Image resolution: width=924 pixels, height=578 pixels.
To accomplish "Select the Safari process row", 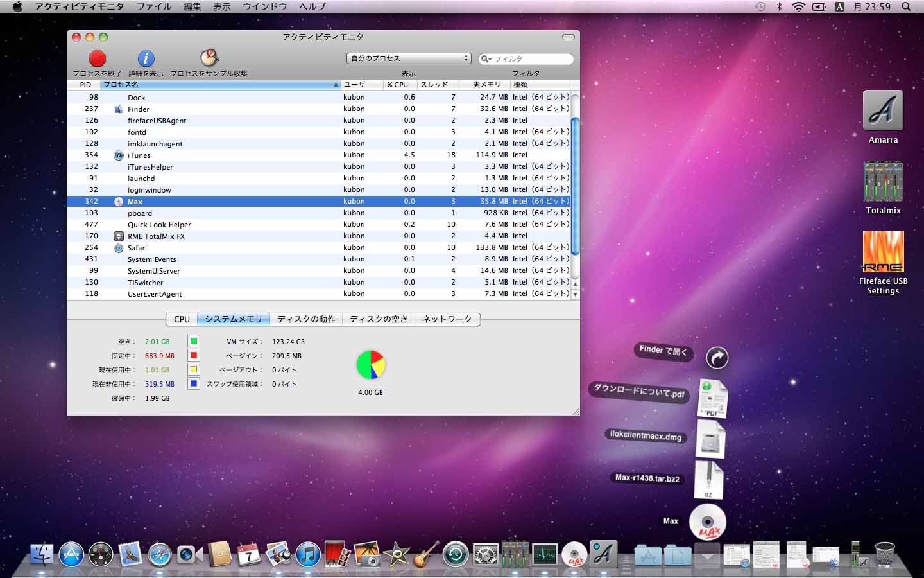I will (x=318, y=248).
